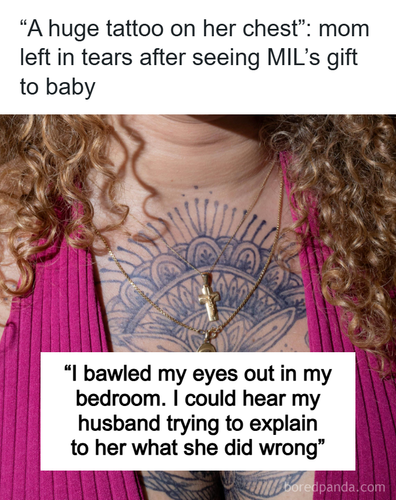Click "I bawled my eyes out" quote line
396x500 pixels.
coord(198,374)
